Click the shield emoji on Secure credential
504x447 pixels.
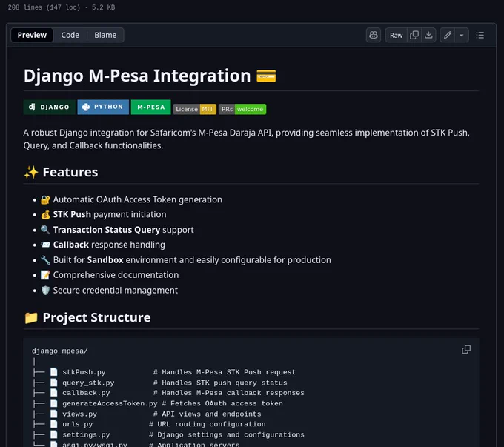[45, 291]
